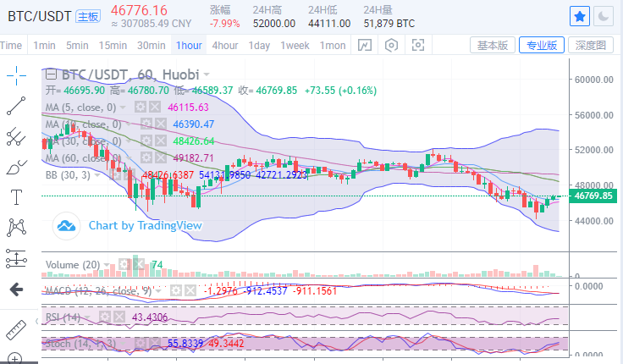This screenshot has width=623, height=364.
Task: Open settings gear for Stoch indicator
Action: pyautogui.click(x=141, y=343)
